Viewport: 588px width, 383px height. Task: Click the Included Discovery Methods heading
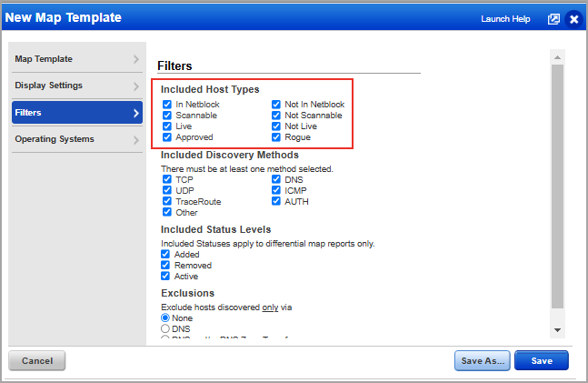(x=230, y=155)
